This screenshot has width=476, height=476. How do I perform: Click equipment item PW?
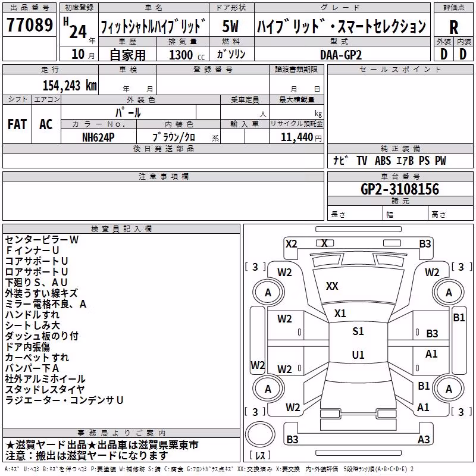[440, 160]
